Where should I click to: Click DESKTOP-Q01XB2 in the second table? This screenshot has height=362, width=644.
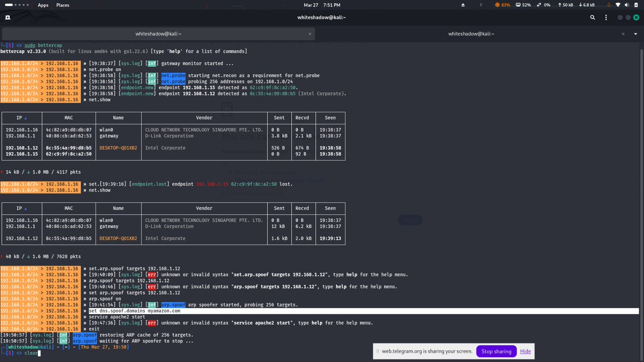[x=119, y=238]
